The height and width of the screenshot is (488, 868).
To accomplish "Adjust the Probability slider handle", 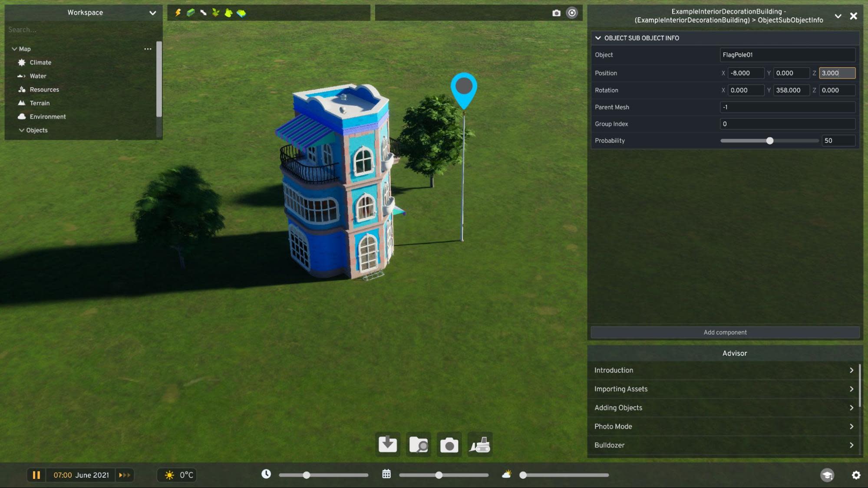I will 770,141.
